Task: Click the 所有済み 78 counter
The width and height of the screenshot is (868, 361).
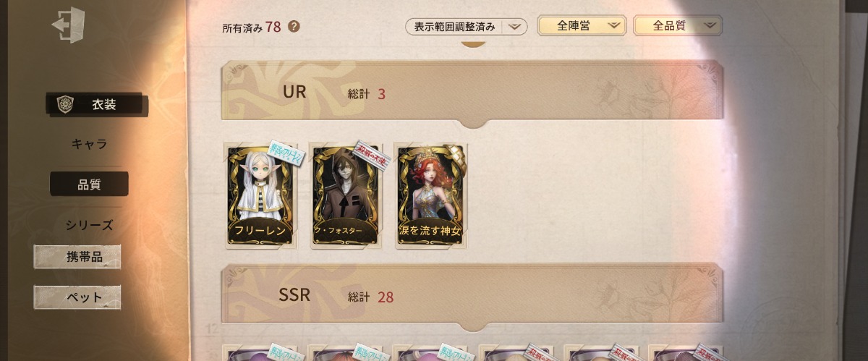Action: click(x=252, y=27)
